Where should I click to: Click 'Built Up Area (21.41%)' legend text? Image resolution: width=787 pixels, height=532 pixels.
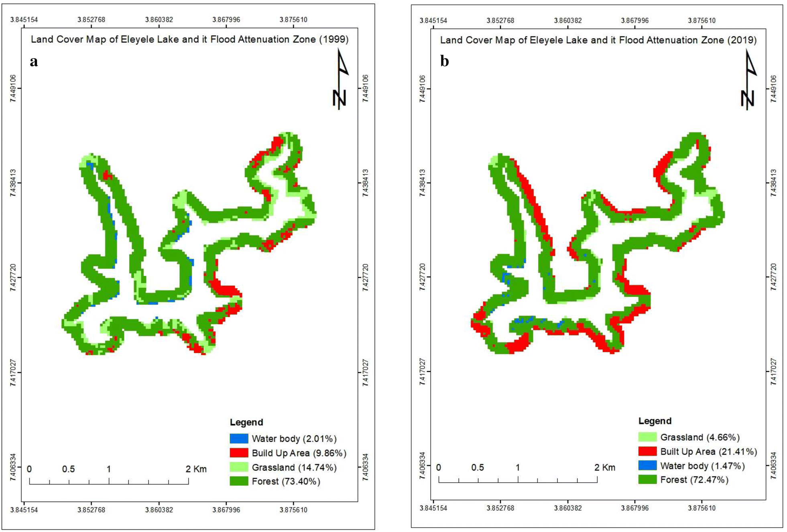(x=709, y=451)
